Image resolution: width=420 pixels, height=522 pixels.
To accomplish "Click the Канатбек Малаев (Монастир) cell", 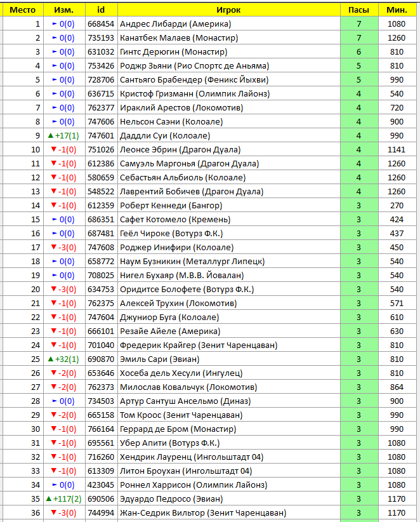I will pyautogui.click(x=229, y=38).
